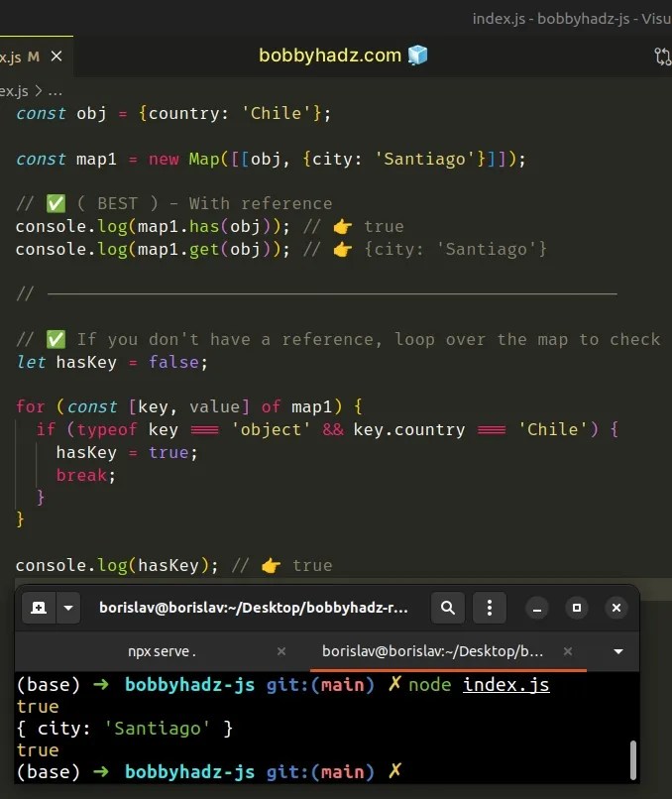Click the terminal title borislav@borislav path

253,608
